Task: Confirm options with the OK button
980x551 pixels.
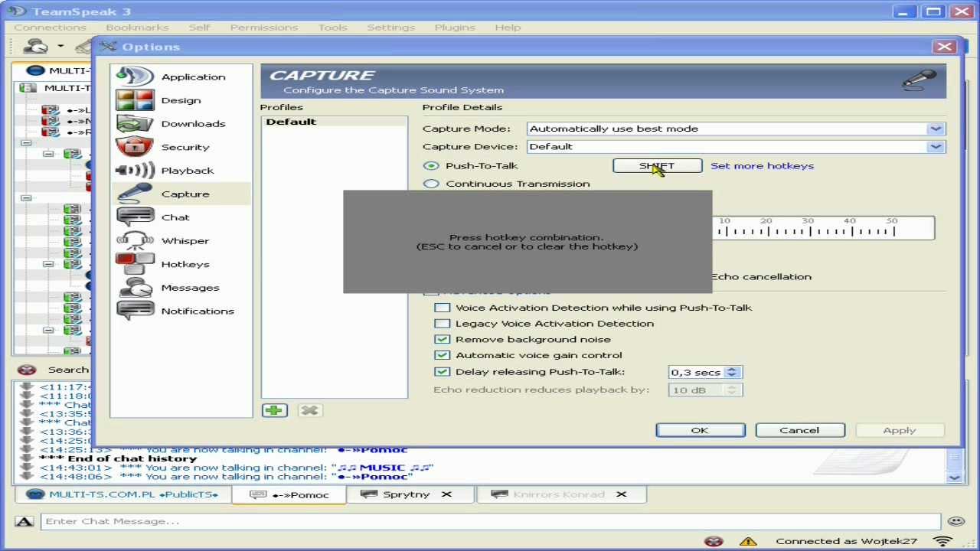Action: pos(700,430)
